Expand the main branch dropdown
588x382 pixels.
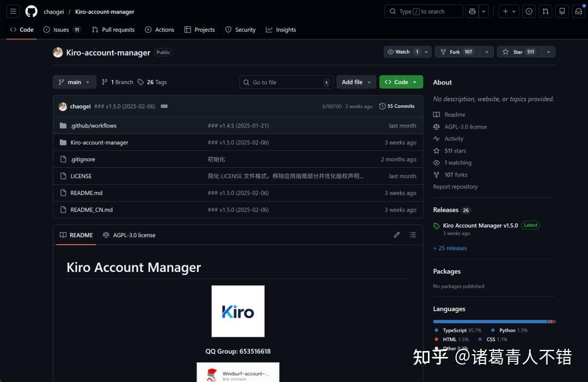click(75, 82)
